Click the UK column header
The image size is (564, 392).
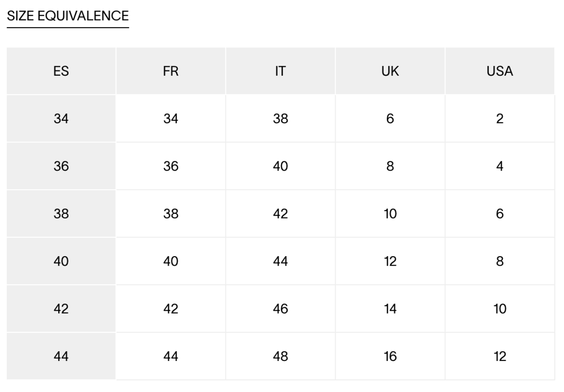click(390, 71)
